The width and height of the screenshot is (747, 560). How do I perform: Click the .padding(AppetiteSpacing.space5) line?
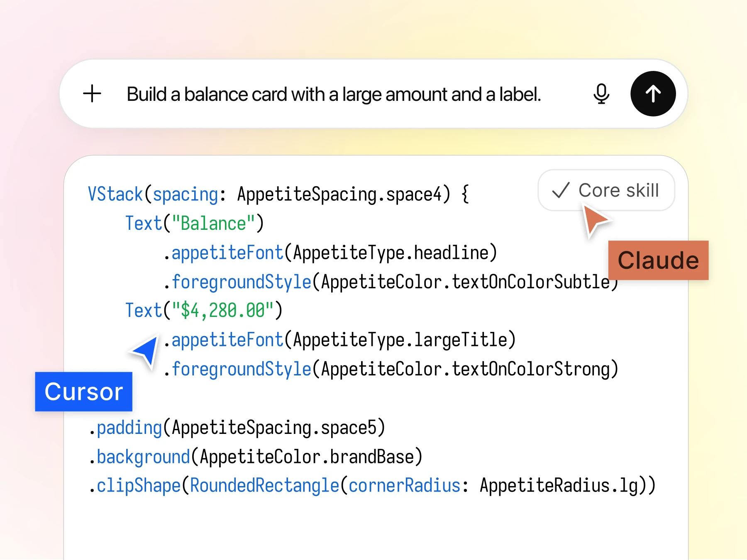[237, 428]
